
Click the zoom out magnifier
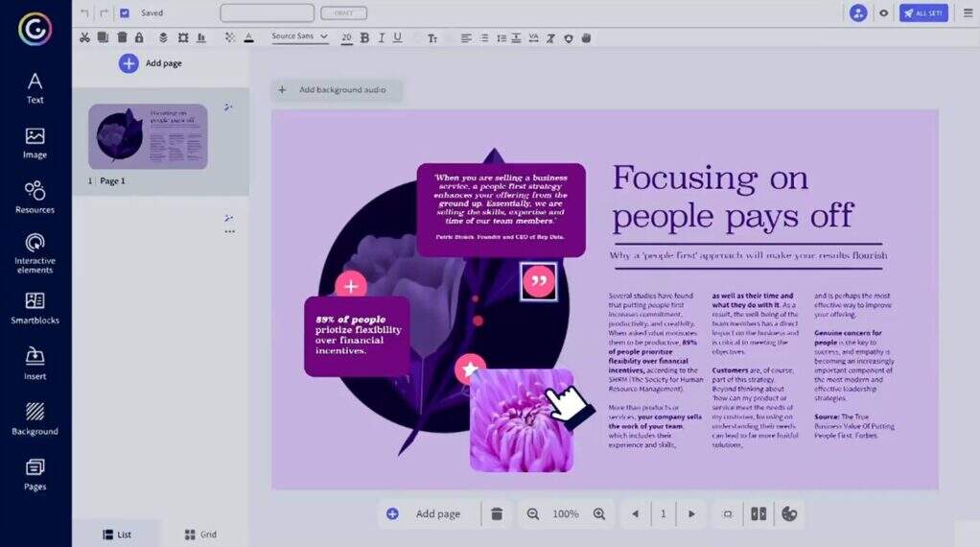533,514
